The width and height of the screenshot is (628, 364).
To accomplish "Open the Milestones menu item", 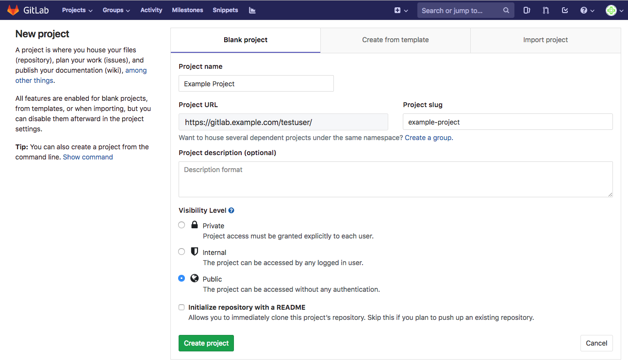I will point(187,10).
